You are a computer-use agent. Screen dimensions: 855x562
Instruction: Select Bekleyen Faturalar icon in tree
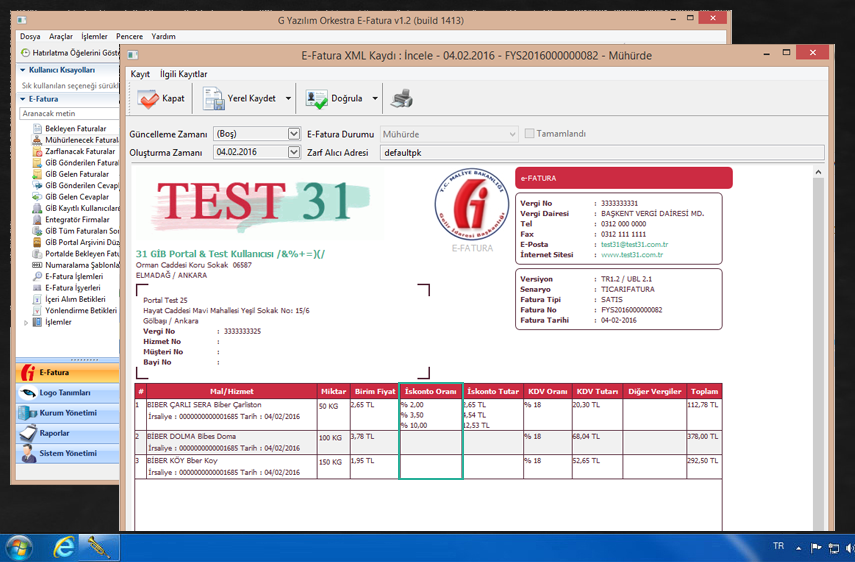[37, 129]
